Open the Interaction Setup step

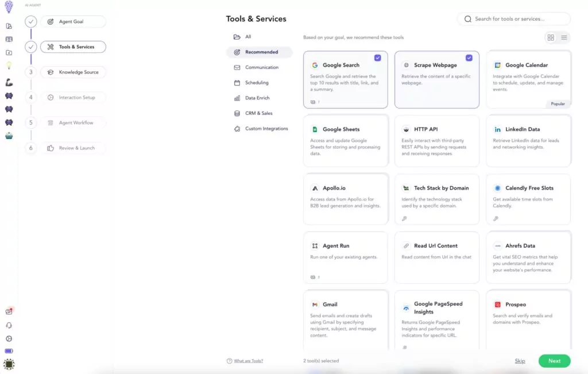[x=73, y=98]
